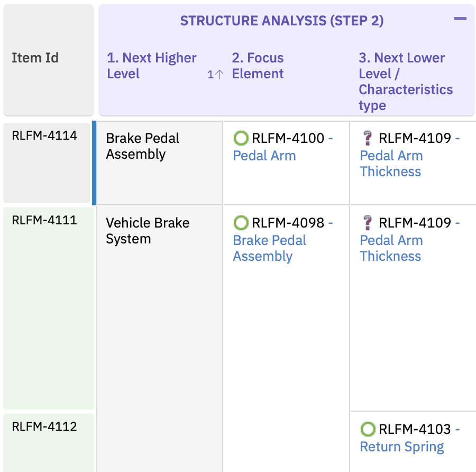Screen dimensions: 476x472
Task: Click the sort arrow in Next Higher Level header
Action: click(x=216, y=75)
